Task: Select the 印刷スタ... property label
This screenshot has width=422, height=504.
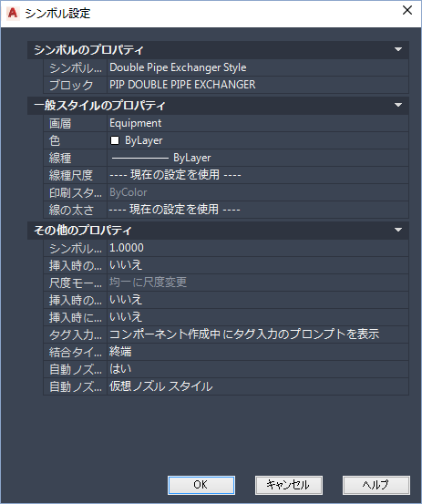Action: pos(76,193)
